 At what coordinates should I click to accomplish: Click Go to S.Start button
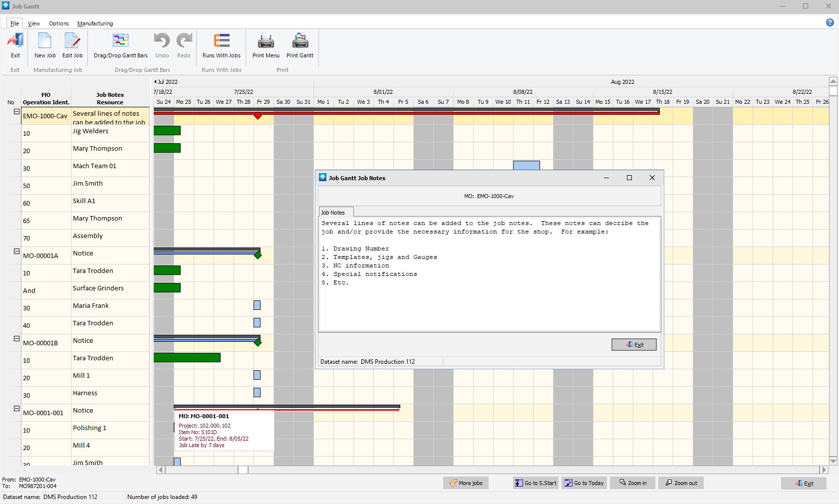point(536,483)
